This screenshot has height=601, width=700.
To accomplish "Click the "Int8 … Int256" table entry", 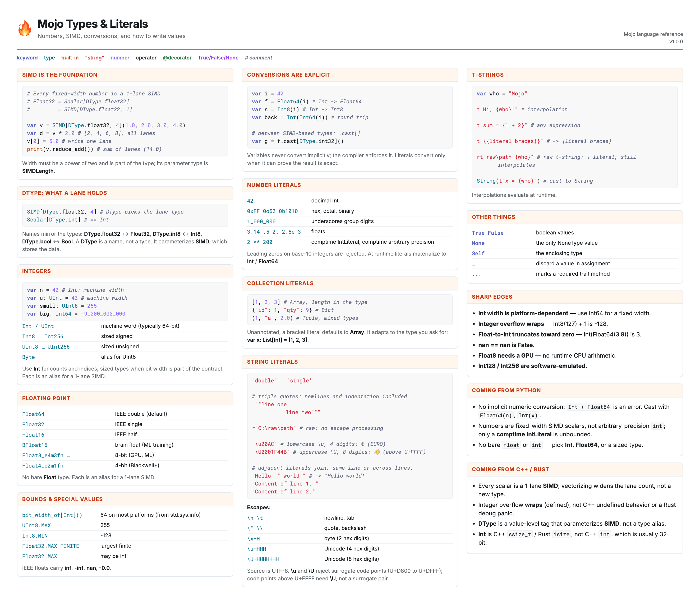I will (43, 336).
